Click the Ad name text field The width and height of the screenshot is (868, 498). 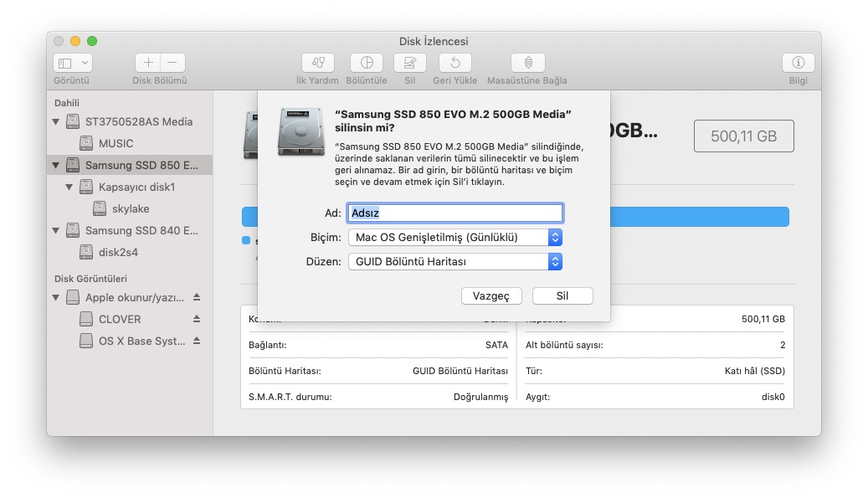coord(455,213)
